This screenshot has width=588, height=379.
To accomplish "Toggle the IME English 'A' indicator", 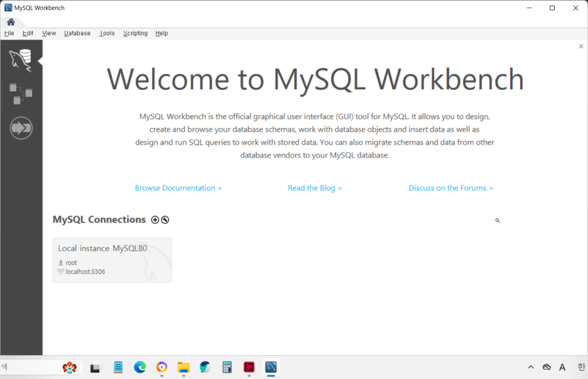I will [562, 367].
